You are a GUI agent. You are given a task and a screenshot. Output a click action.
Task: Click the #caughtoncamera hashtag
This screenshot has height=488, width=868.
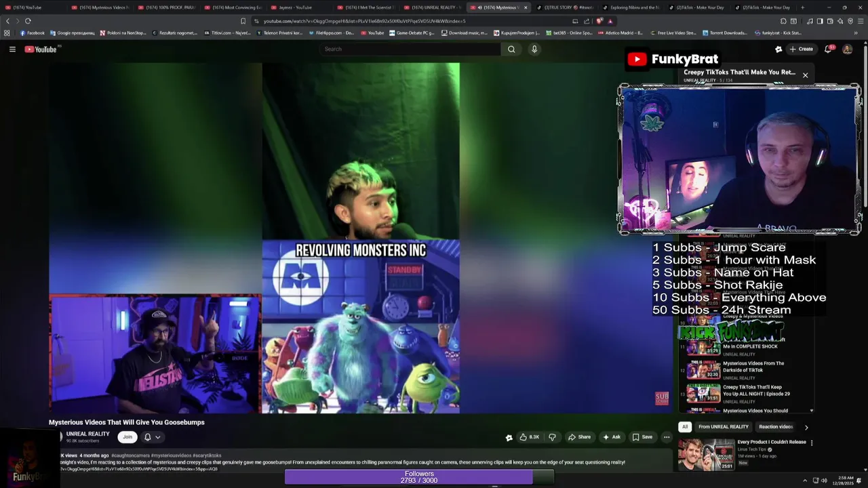coord(131,455)
